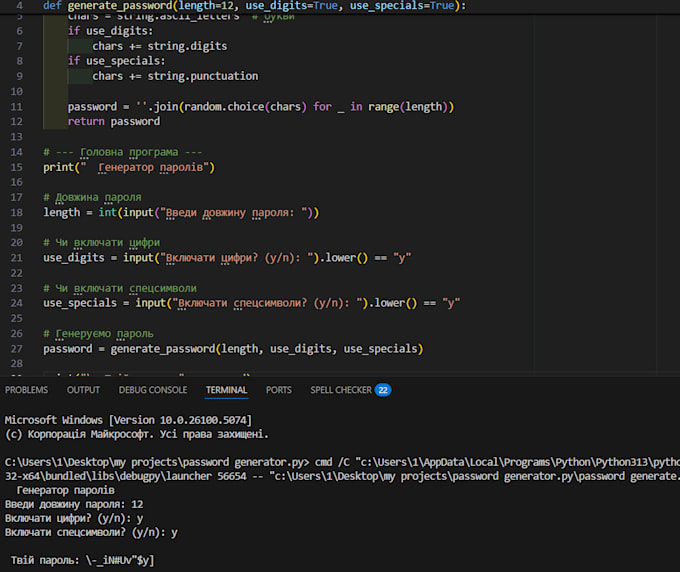Click 'generate_password(length, use_digits, use_specials)' call
The width and height of the screenshot is (680, 572).
coord(267,349)
